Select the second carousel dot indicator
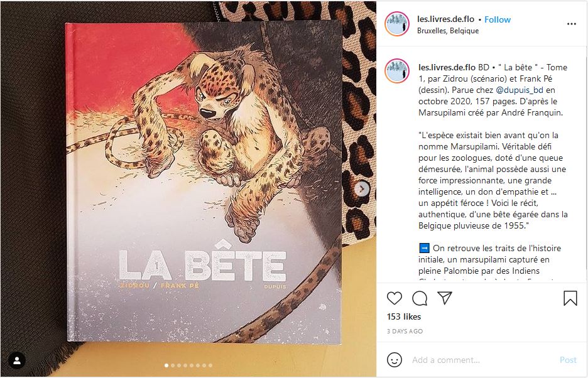This screenshot has width=588, height=378. [173, 365]
